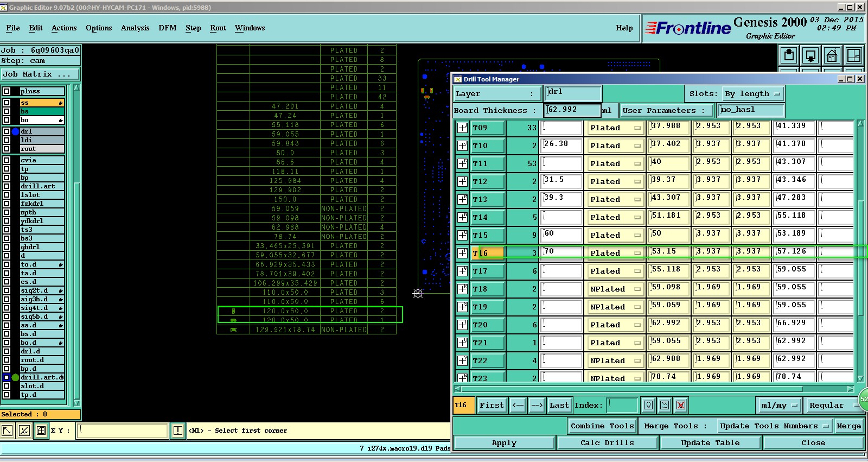Toggle the checkbox for the plnss layer

[x=7, y=91]
